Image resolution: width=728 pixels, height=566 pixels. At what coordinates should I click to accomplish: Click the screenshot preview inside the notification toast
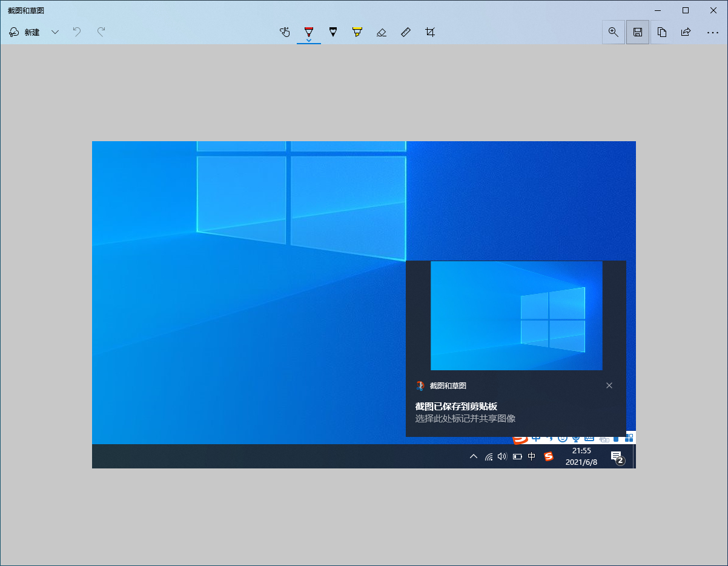516,315
